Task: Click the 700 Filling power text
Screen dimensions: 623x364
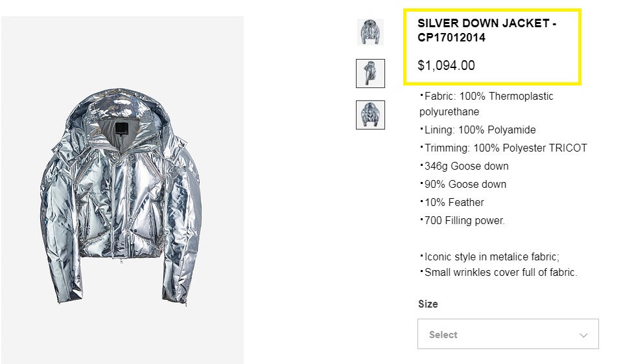Action: [462, 220]
